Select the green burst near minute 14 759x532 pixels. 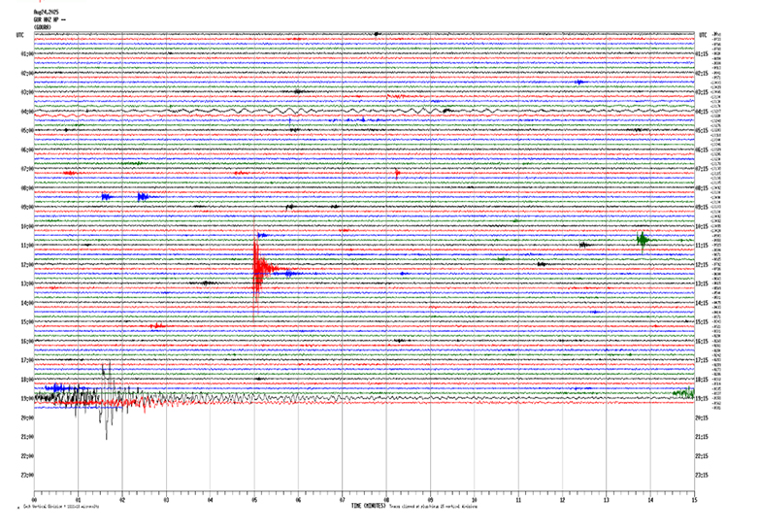[643, 239]
